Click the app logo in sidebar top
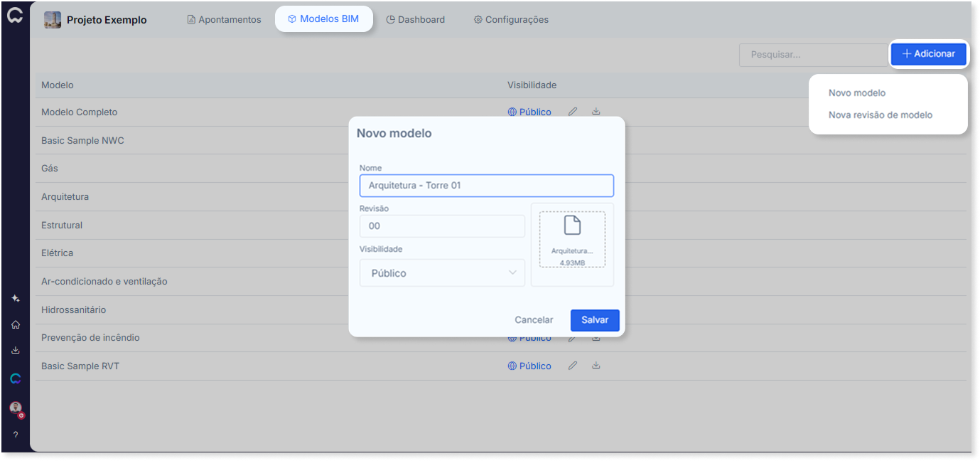980x461 pixels. pos(15,16)
